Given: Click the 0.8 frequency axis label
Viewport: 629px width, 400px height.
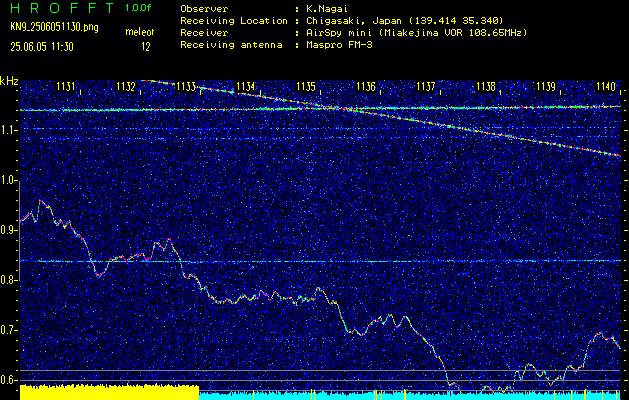Looking at the screenshot, I should pyautogui.click(x=9, y=280).
